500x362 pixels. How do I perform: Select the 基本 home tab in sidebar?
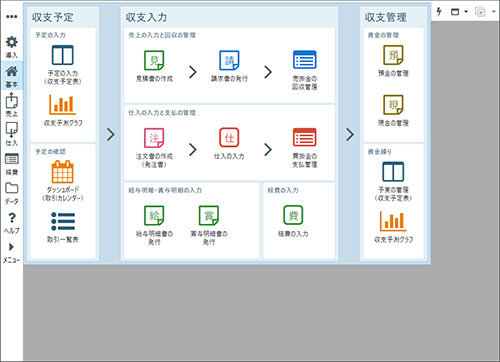[x=12, y=76]
